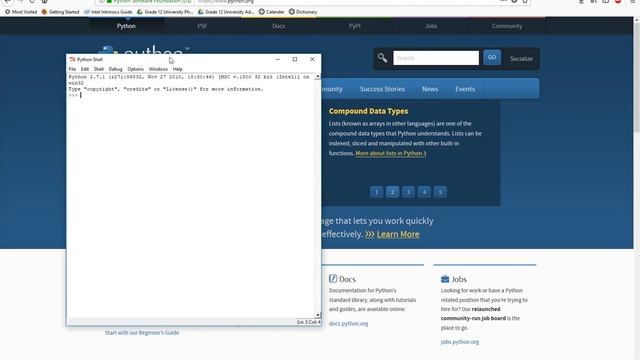640x360 pixels.
Task: Open the jobs.python.org link
Action: [460, 342]
